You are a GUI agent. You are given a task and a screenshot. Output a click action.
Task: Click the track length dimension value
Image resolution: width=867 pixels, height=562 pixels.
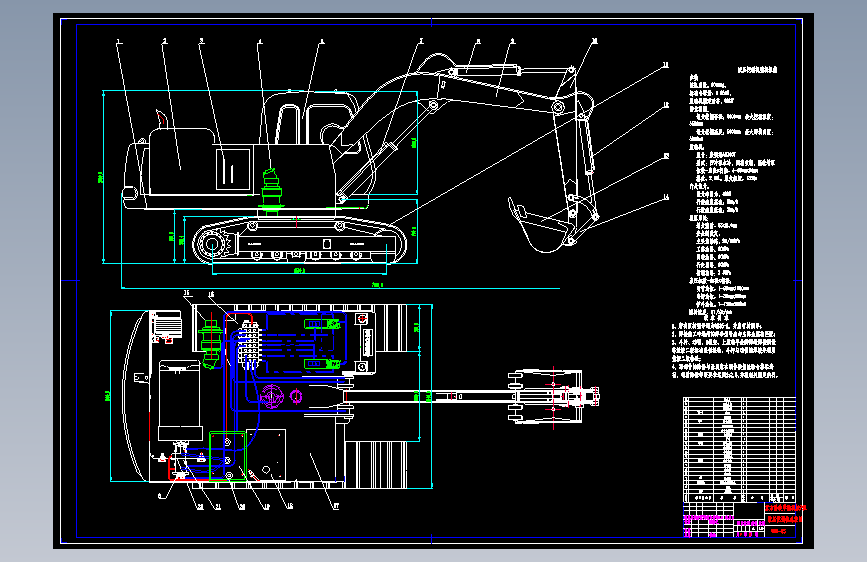tap(299, 270)
